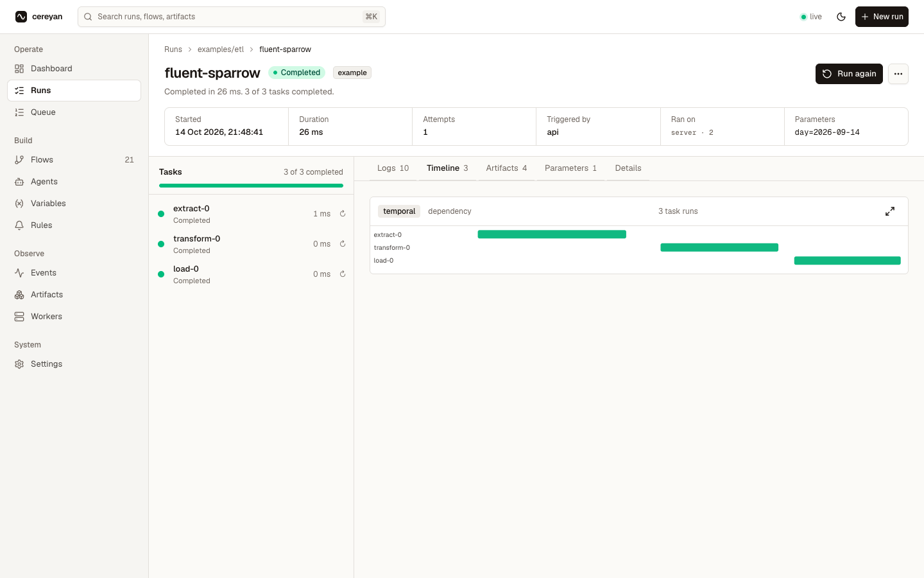Click the day=2026-09-14 parameter value
The image size is (924, 578).
click(827, 132)
